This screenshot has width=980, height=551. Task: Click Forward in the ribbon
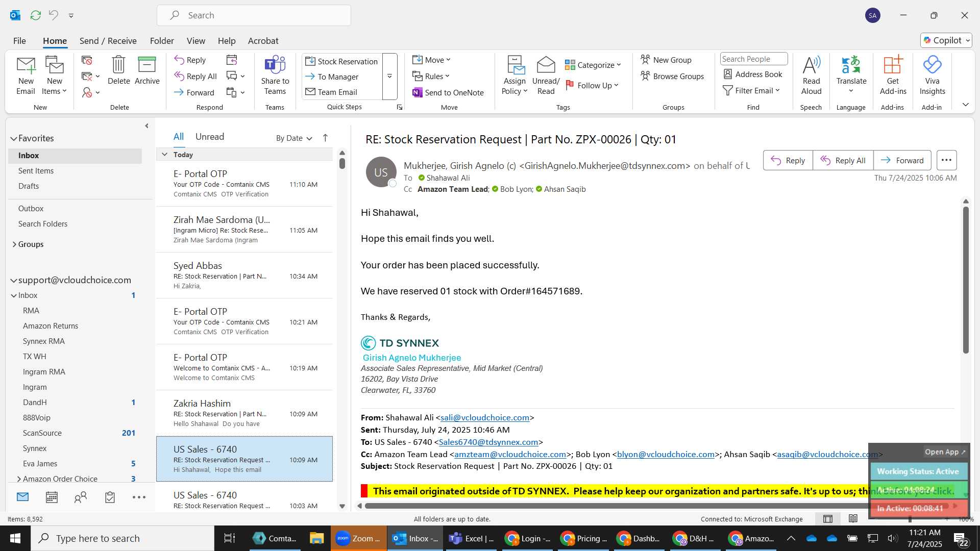pos(194,92)
